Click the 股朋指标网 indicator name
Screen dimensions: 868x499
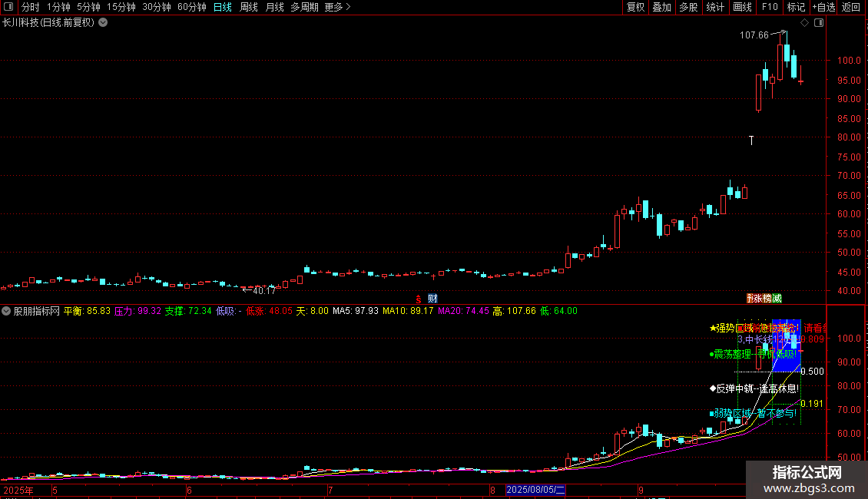coord(37,311)
